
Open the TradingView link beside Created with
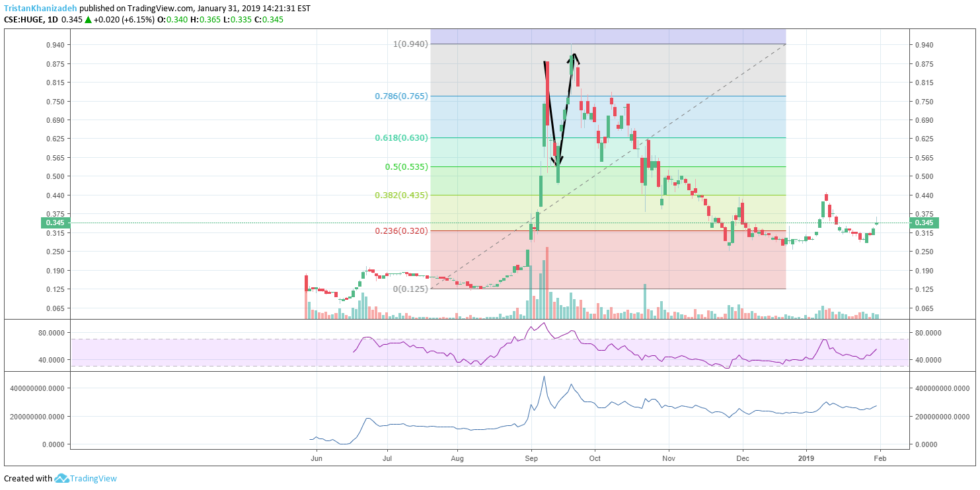(93, 478)
